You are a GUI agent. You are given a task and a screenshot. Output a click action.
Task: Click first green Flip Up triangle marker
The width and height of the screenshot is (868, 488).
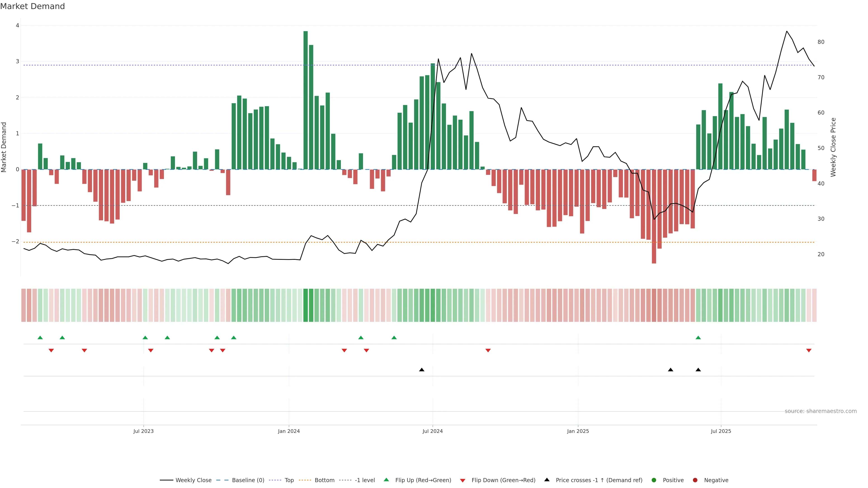click(40, 338)
